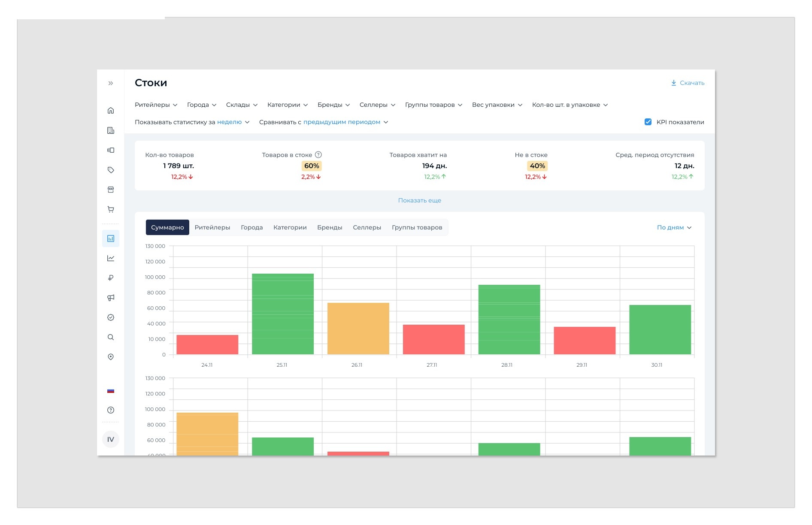Open the map pin icon in sidebar
Viewport: 812px width, 525px height.
click(111, 357)
